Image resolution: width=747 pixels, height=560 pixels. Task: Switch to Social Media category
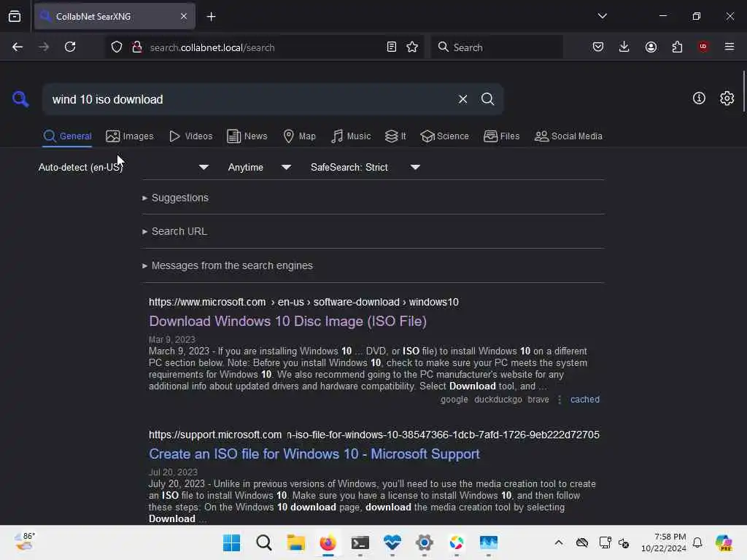[568, 136]
